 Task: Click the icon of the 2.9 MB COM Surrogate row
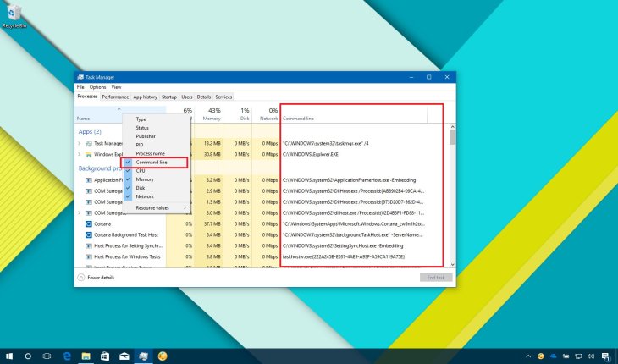[89, 191]
